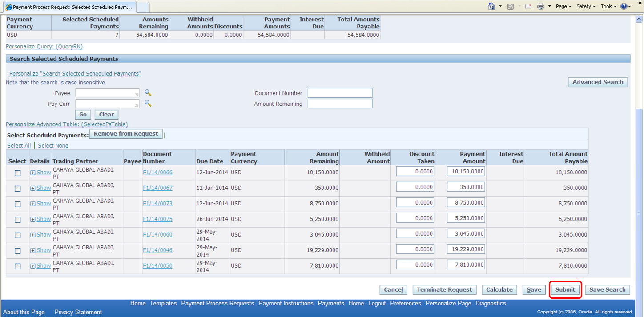644x317 pixels.
Task: Check the select checkbox for document F1/14/0066
Action: (x=17, y=173)
